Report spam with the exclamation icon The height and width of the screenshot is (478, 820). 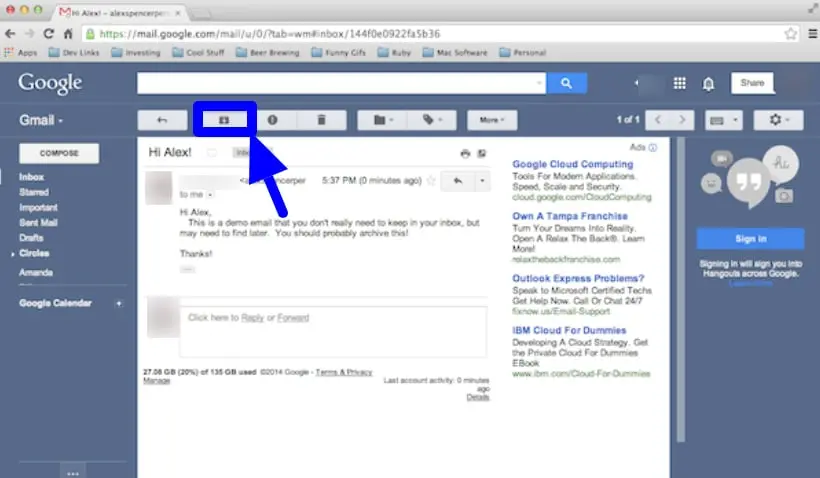click(272, 120)
